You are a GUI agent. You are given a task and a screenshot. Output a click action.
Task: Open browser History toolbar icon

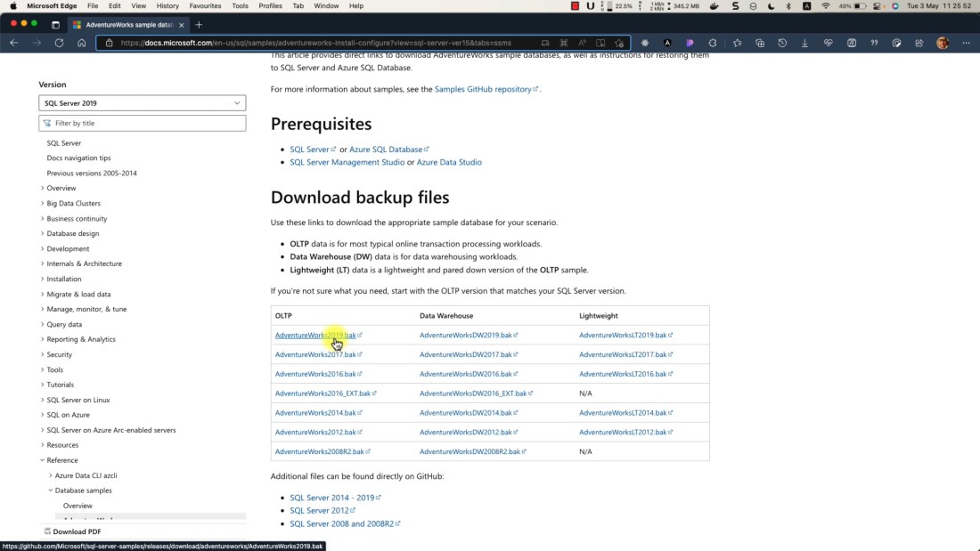[x=782, y=43]
